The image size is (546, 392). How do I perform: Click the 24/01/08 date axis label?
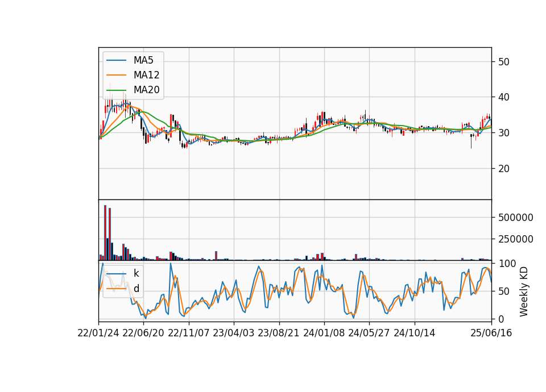pos(324,333)
